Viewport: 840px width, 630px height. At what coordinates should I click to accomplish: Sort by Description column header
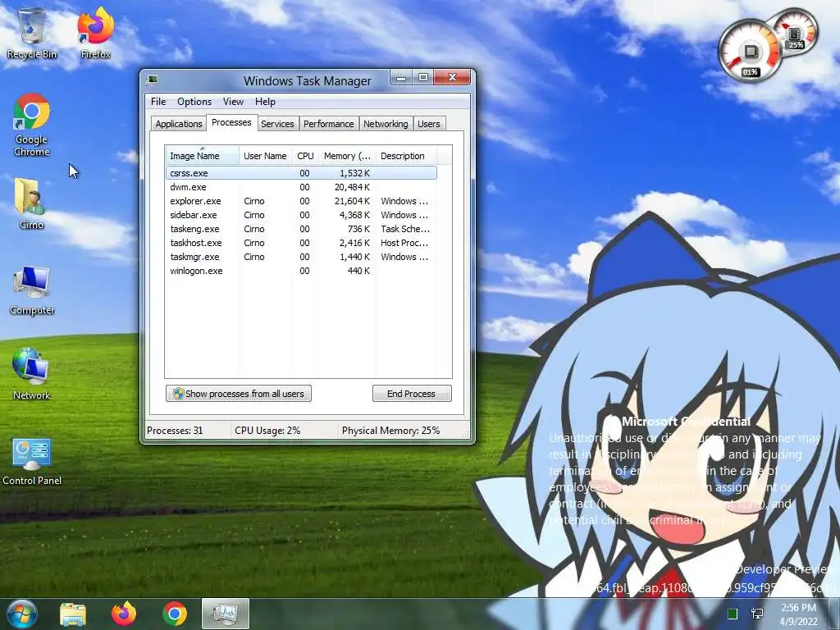[406, 156]
